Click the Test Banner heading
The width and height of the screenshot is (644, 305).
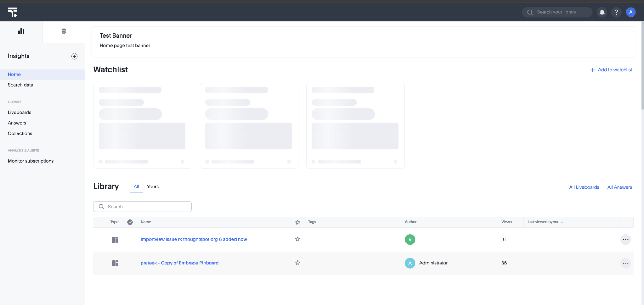click(116, 36)
